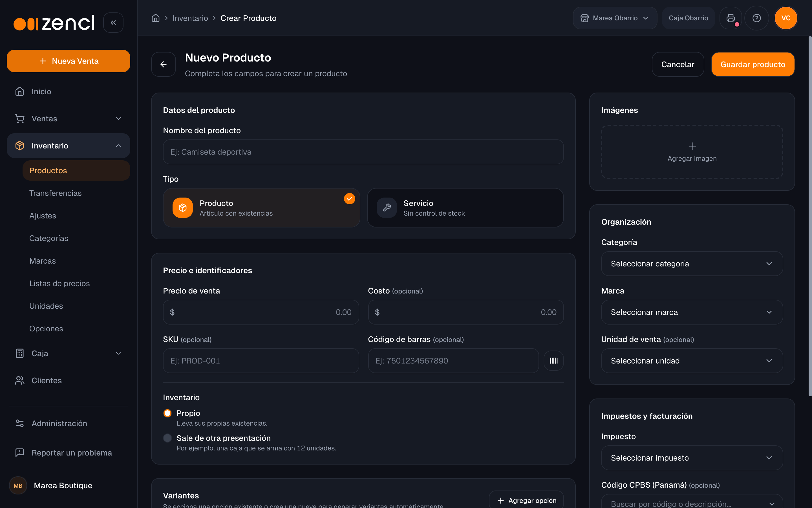The width and height of the screenshot is (812, 508).
Task: Open the printer icon in the top bar
Action: point(731,18)
